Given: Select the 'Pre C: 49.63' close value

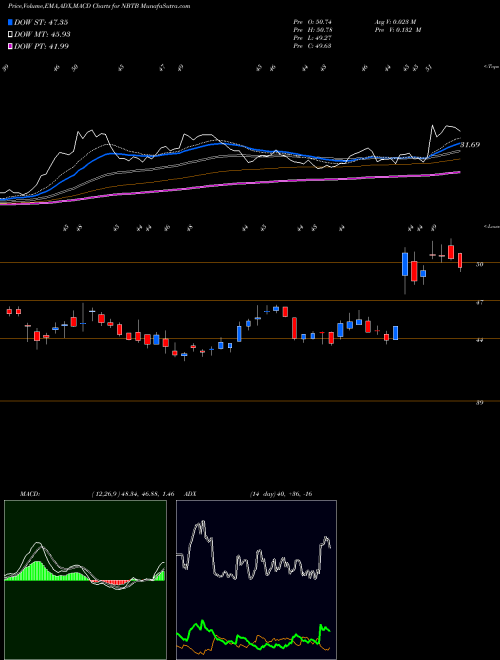Looking at the screenshot, I should click(x=313, y=46).
